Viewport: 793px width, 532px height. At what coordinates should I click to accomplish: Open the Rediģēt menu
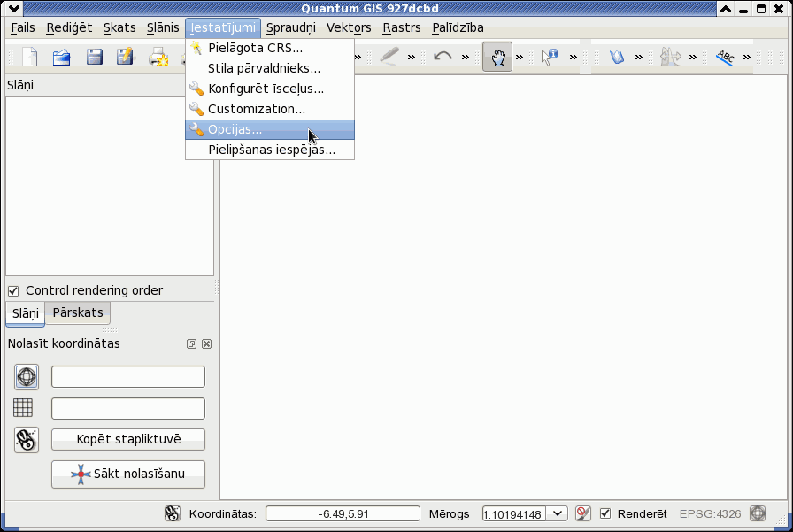coord(69,27)
